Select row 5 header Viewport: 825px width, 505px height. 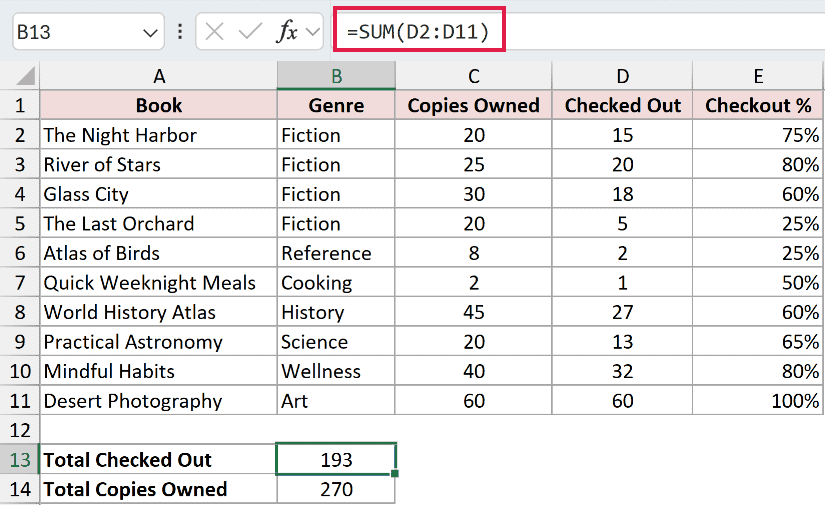(x=20, y=224)
